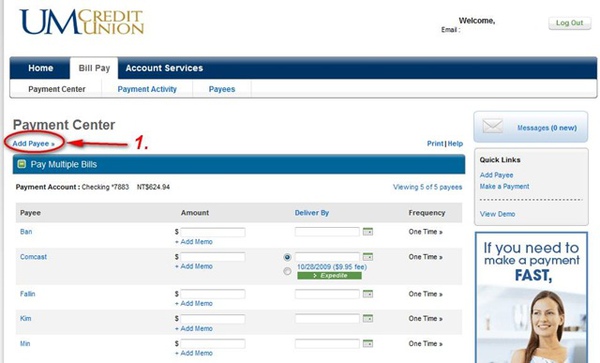Click the green Expedite button
Image resolution: width=600 pixels, height=363 pixels.
[329, 275]
